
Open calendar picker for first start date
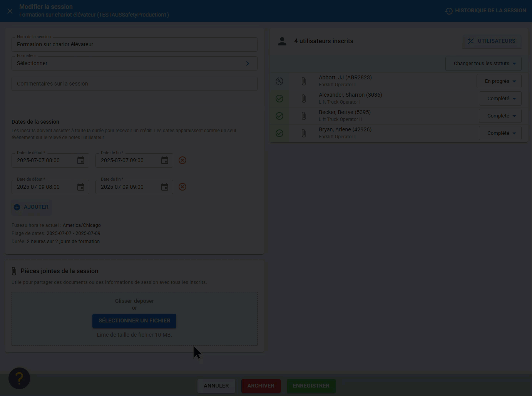point(81,161)
